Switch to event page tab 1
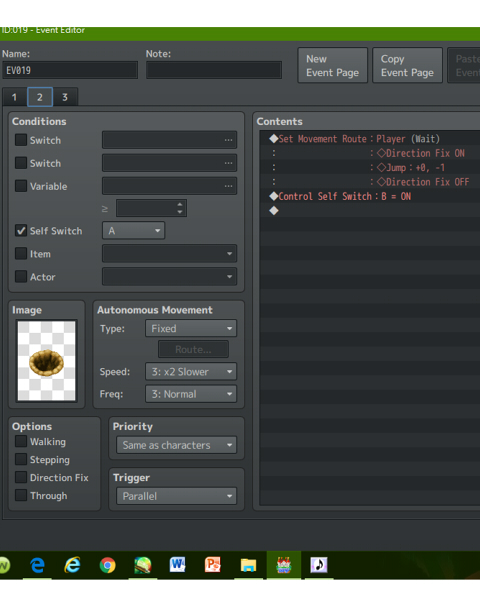 coord(15,97)
